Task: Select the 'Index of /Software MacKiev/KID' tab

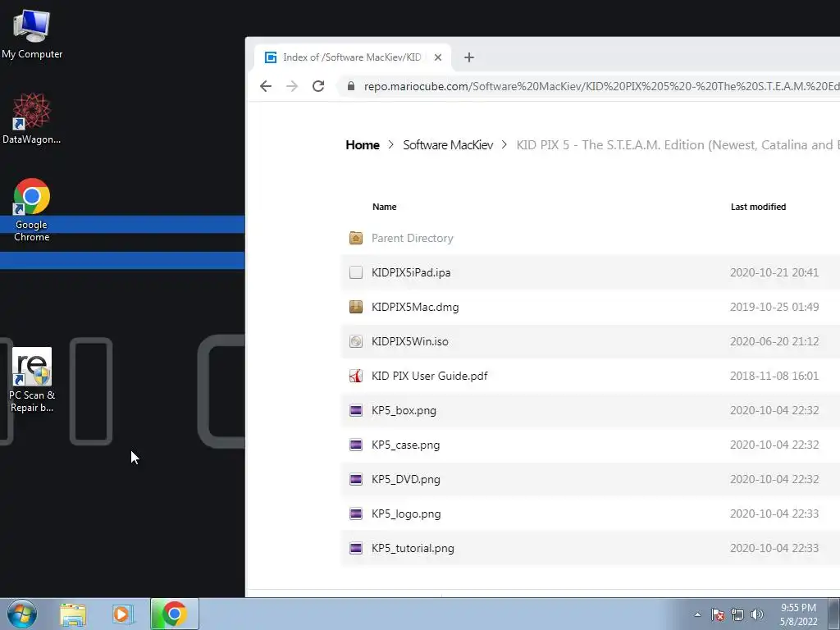Action: click(353, 57)
